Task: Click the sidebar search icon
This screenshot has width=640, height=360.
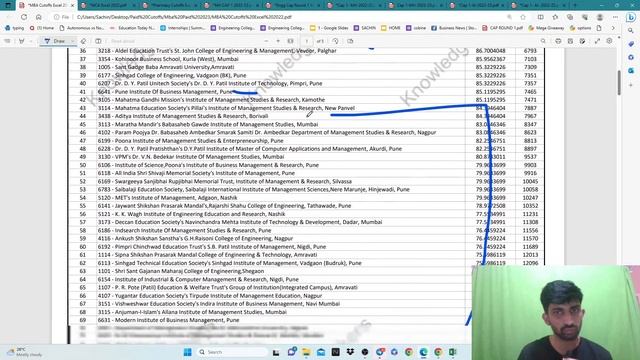Action: (631, 31)
